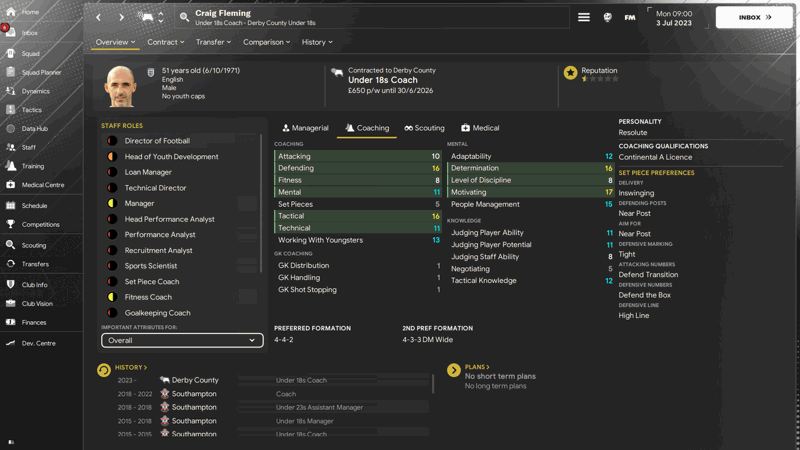Open the Dev. Centre icon
This screenshot has height=450, width=800.
(x=11, y=343)
